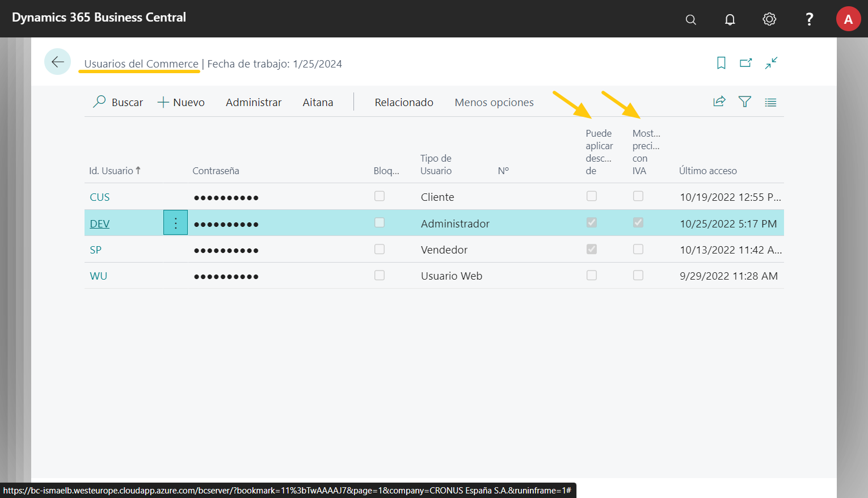Sort by Id. Usuario column header
The image size is (868, 498).
[x=115, y=171]
